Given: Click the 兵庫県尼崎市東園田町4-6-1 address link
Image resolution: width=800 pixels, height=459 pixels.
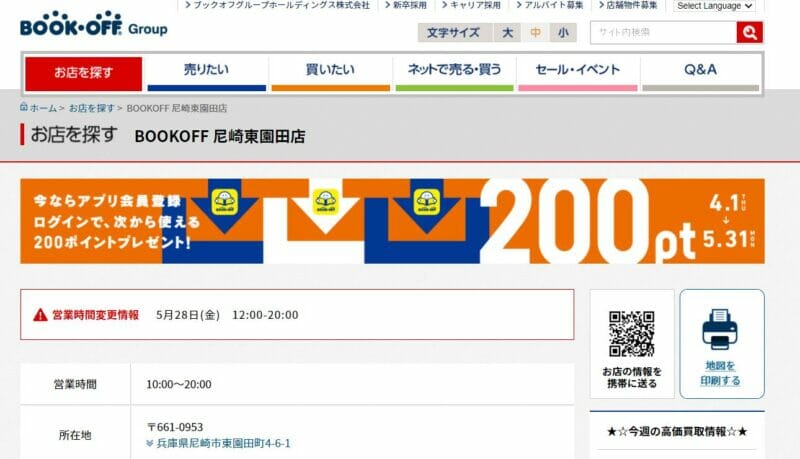Looking at the screenshot, I should point(223,444).
